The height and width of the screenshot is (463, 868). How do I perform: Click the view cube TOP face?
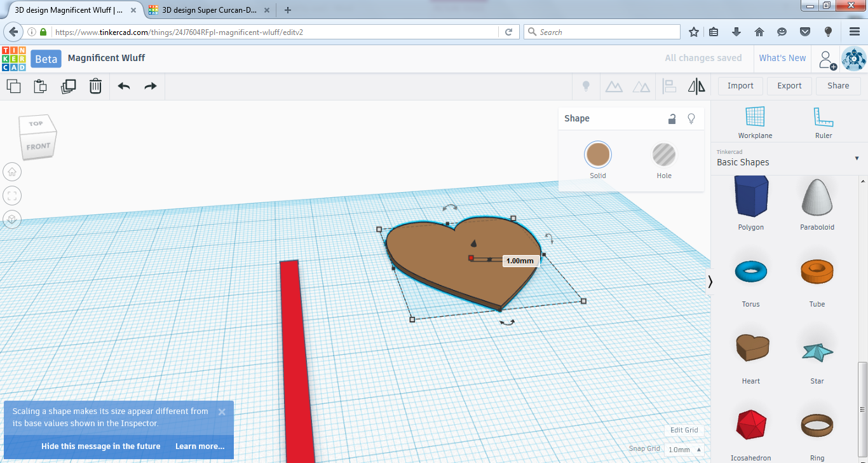tap(36, 123)
